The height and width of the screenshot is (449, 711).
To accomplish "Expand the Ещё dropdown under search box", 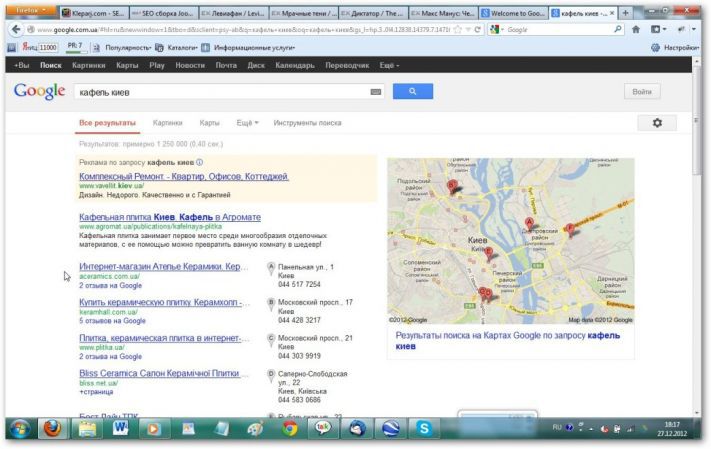I will [247, 123].
